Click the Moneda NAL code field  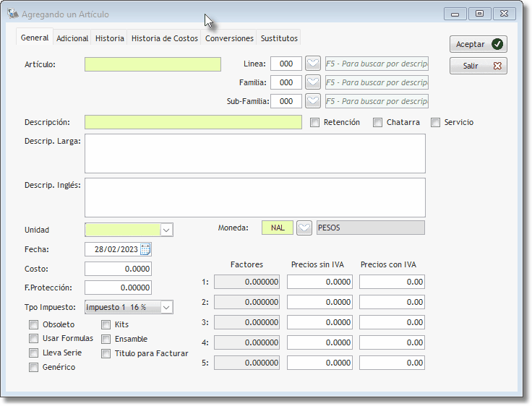[x=278, y=228]
